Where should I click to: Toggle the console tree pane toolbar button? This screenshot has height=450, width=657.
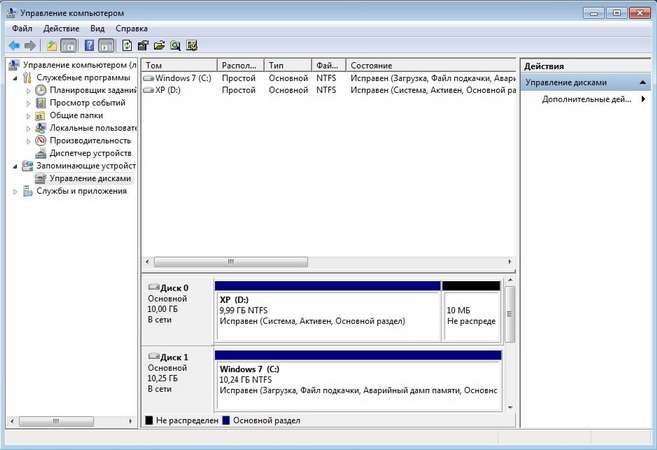click(x=69, y=45)
